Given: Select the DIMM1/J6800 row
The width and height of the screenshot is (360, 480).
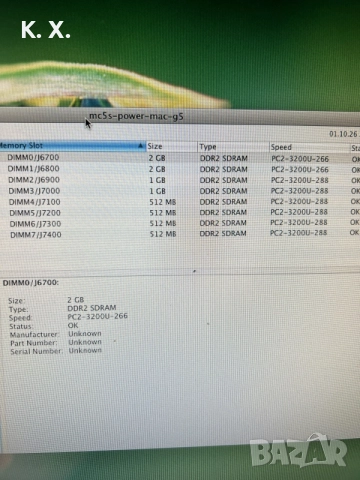Looking at the screenshot, I should pyautogui.click(x=180, y=169).
